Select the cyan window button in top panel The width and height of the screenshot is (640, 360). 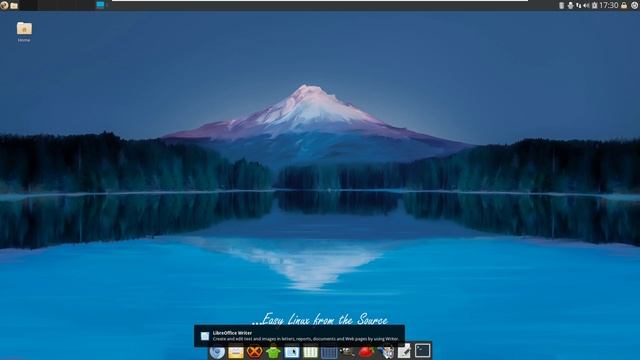100,4
